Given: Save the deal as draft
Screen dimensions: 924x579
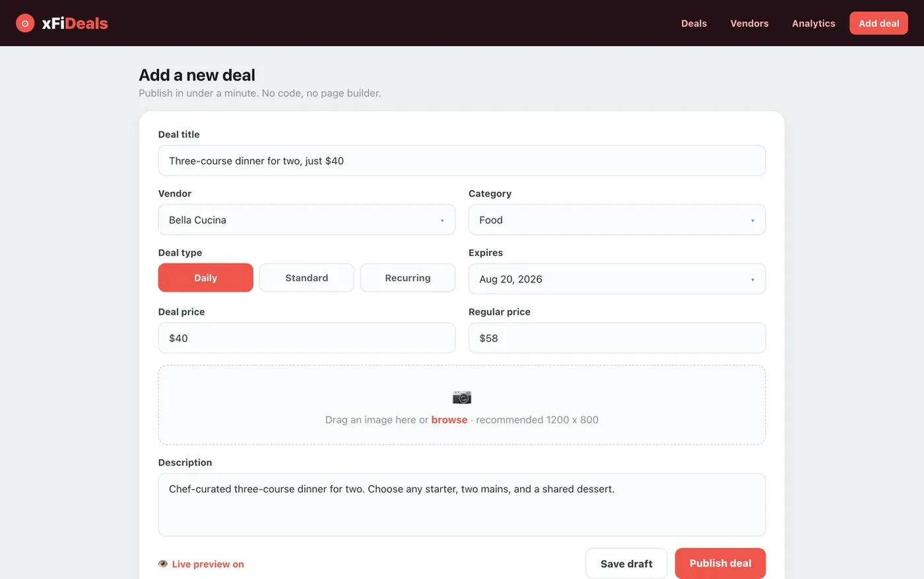Looking at the screenshot, I should pos(626,564).
